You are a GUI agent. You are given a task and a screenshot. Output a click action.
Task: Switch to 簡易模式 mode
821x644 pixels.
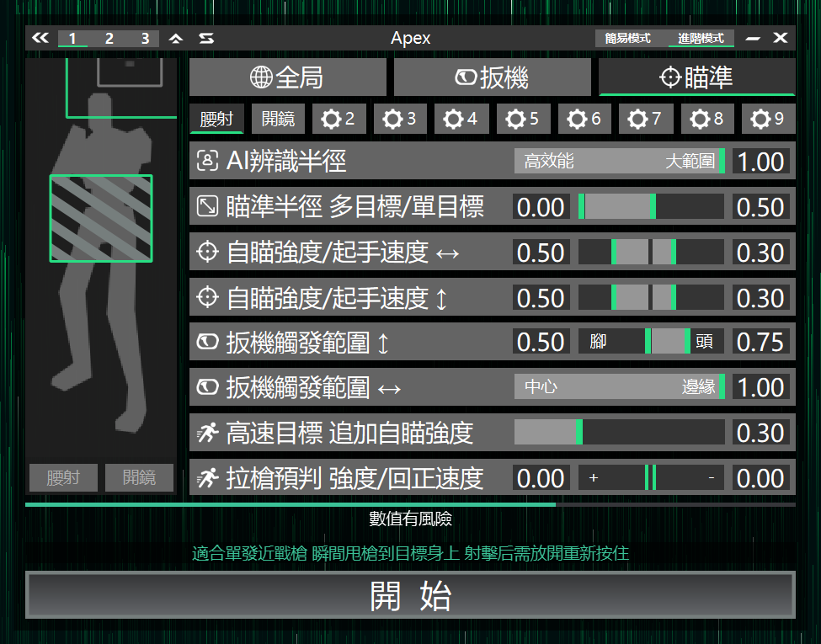click(x=627, y=39)
